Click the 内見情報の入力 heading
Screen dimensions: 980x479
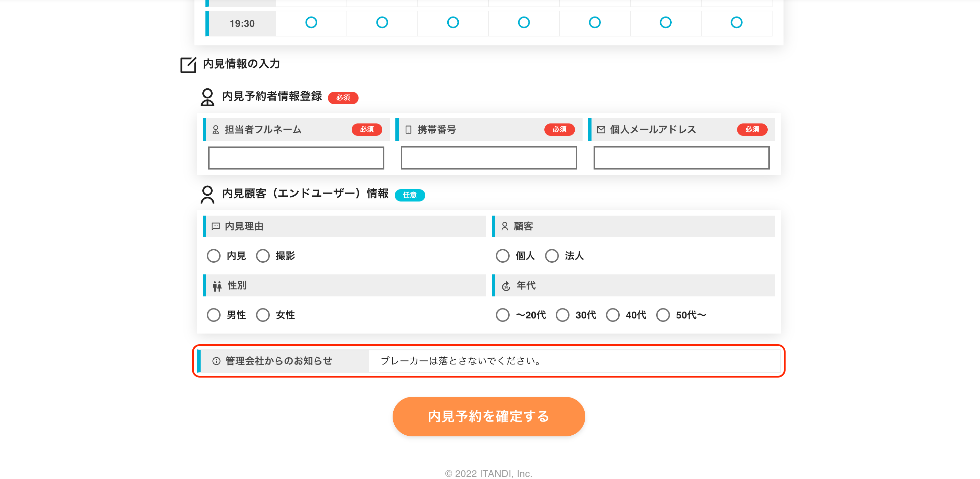coord(241,64)
